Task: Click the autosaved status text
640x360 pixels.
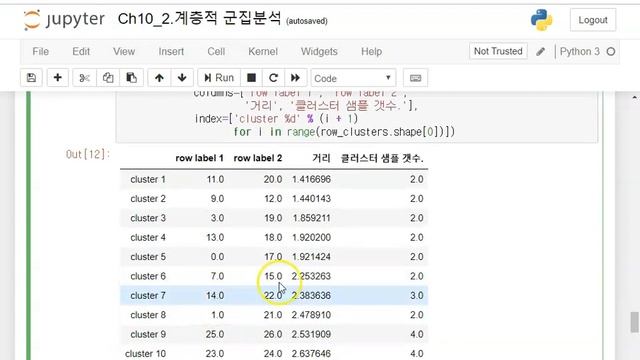Action: coord(307,21)
